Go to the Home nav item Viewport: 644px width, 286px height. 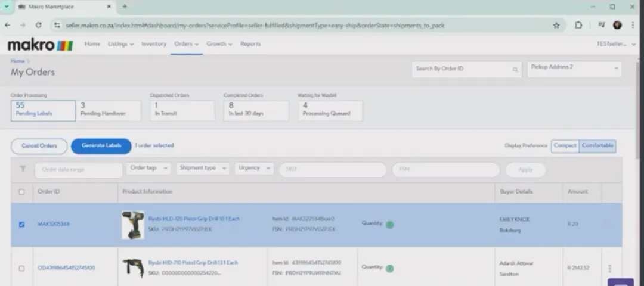click(x=92, y=44)
